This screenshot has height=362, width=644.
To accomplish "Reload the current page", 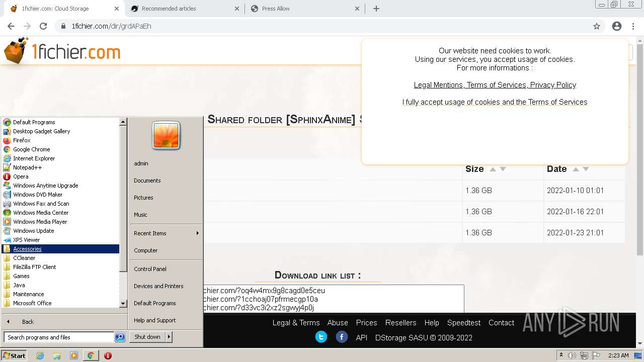I will pyautogui.click(x=43, y=26).
